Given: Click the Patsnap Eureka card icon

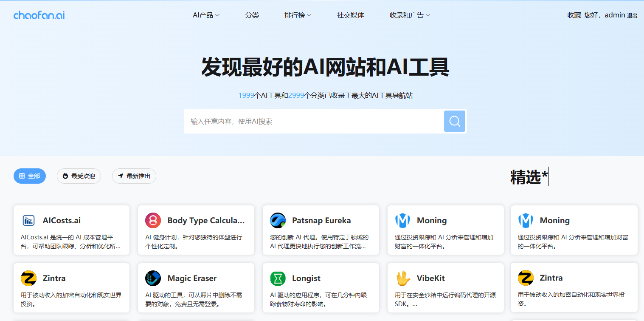Looking at the screenshot, I should click(x=278, y=220).
